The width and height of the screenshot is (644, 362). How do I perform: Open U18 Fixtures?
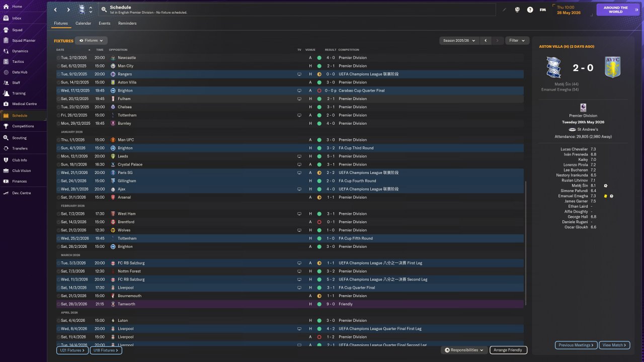(106, 350)
